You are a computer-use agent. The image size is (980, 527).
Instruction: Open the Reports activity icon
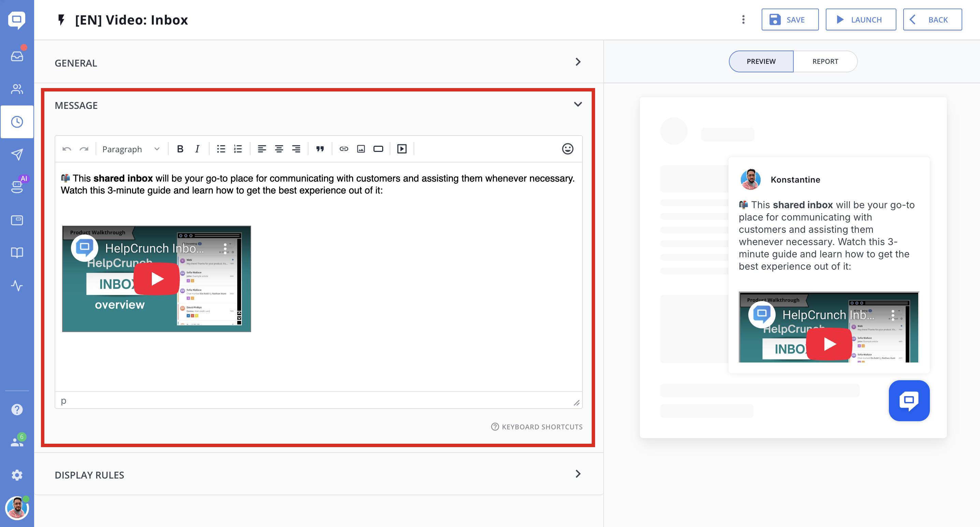[x=17, y=285]
